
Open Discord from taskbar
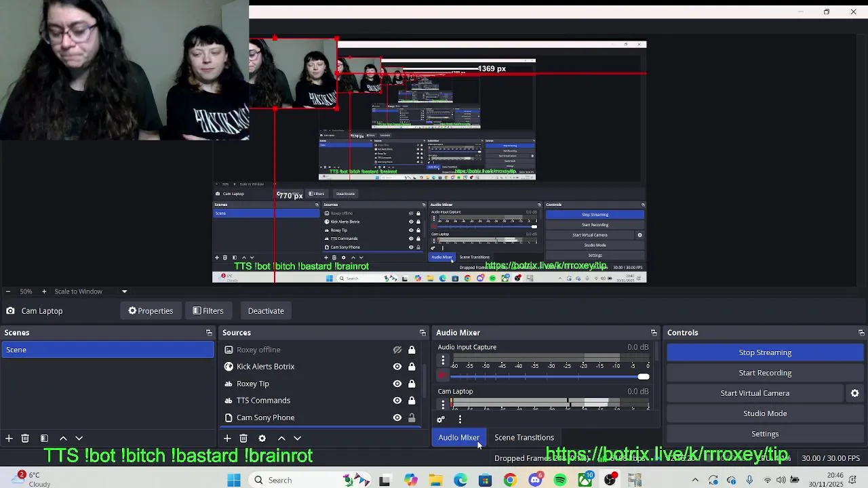coord(535,480)
